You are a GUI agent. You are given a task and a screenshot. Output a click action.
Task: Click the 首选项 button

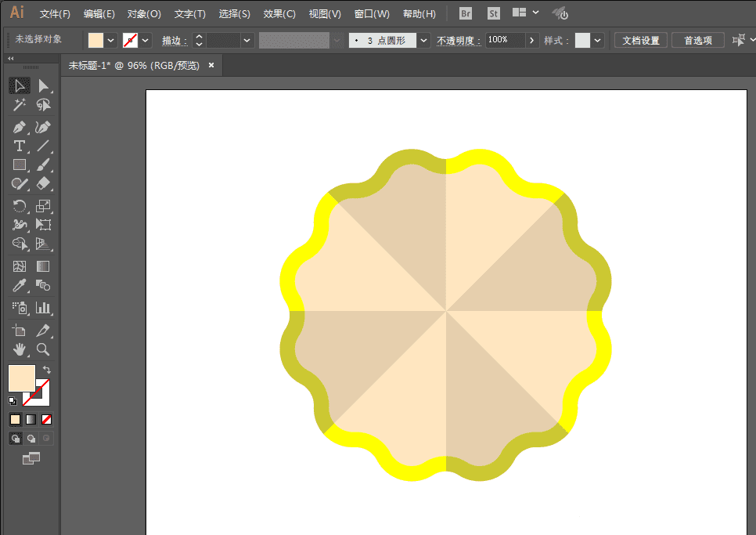coord(698,40)
